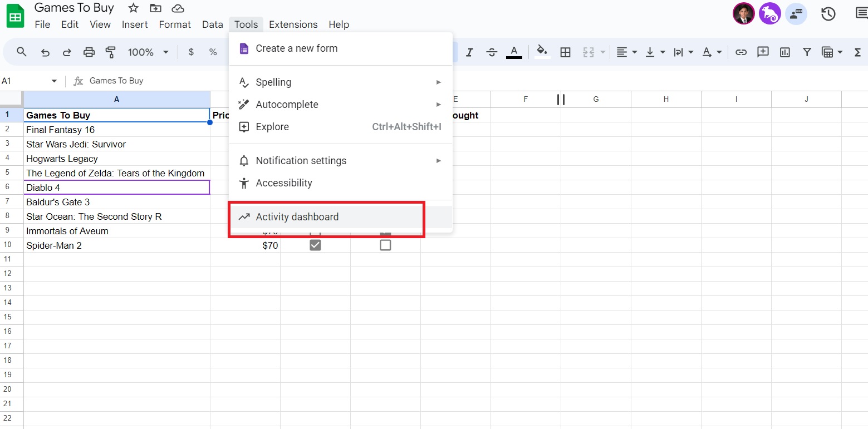Open the zoom 100% dropdown
The image size is (868, 429).
[x=148, y=52]
